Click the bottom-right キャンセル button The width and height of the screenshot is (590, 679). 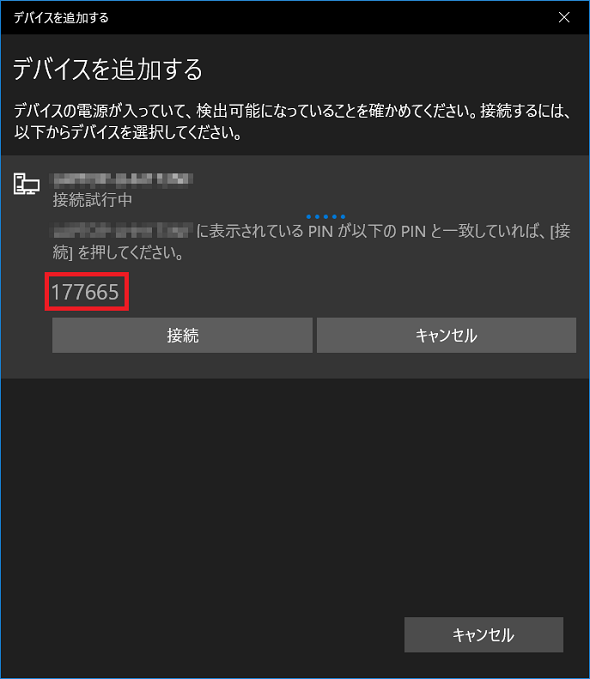[x=483, y=634]
